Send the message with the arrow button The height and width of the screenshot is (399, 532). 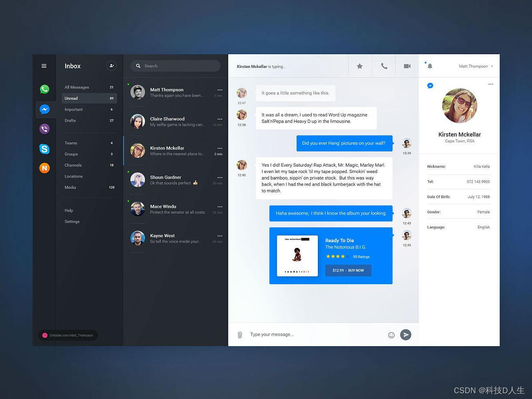coord(406,335)
